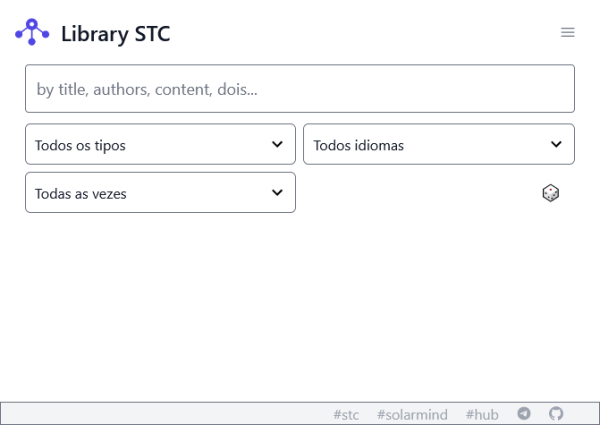600x425 pixels.
Task: Expand the Todos os tipos dropdown
Action: [x=160, y=144]
